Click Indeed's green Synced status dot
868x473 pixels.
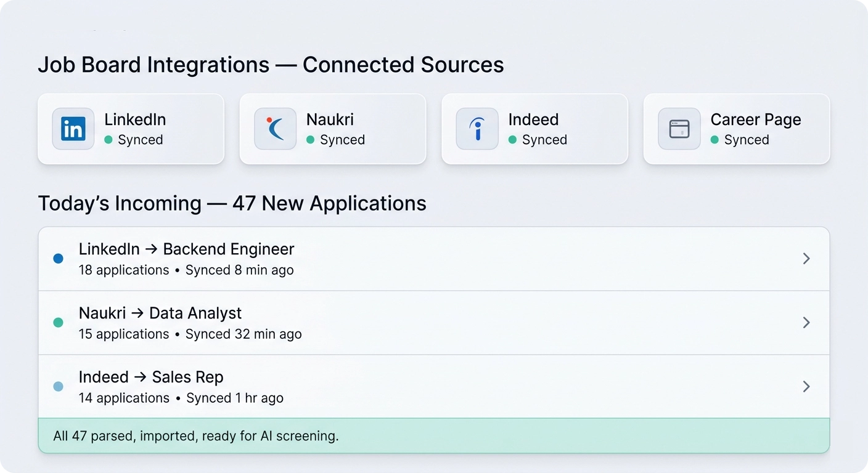[x=512, y=140]
